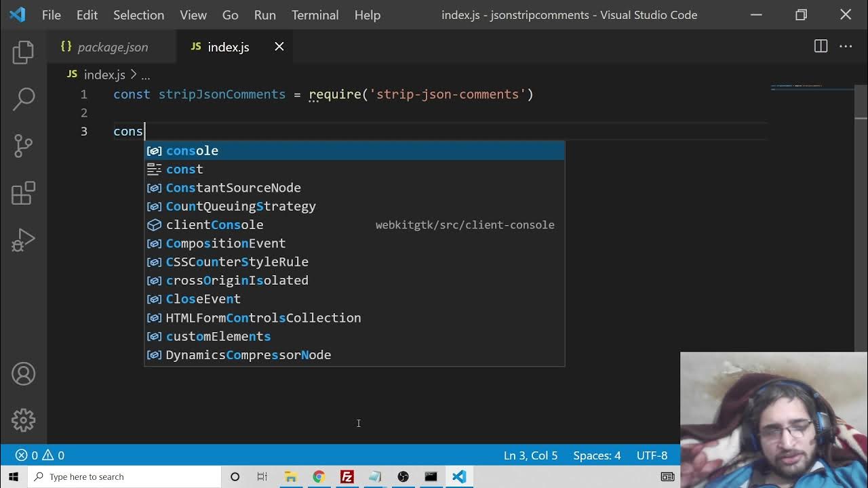Open the Manage gear icon
Viewport: 868px width, 488px height.
(x=23, y=420)
